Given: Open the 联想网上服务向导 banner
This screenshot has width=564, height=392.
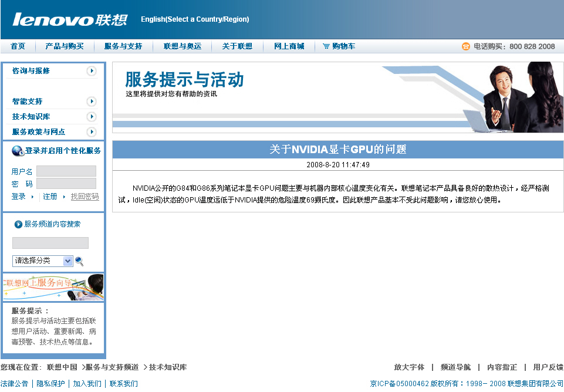Looking at the screenshot, I should 53,288.
